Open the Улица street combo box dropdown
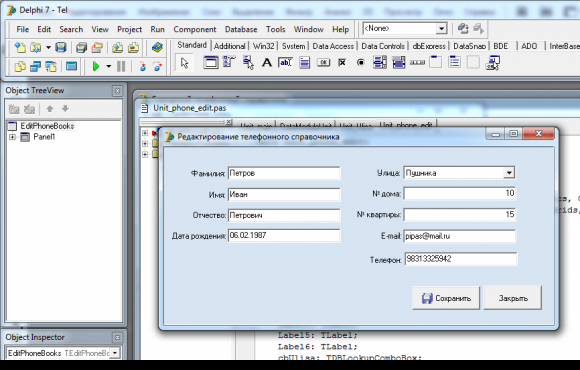This screenshot has width=580, height=370. tap(509, 173)
